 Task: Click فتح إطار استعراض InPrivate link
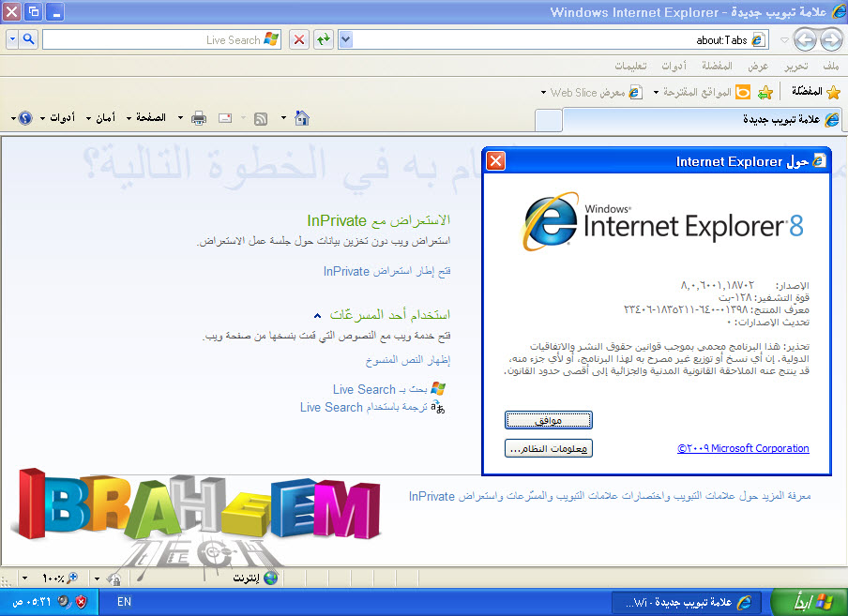(x=386, y=271)
